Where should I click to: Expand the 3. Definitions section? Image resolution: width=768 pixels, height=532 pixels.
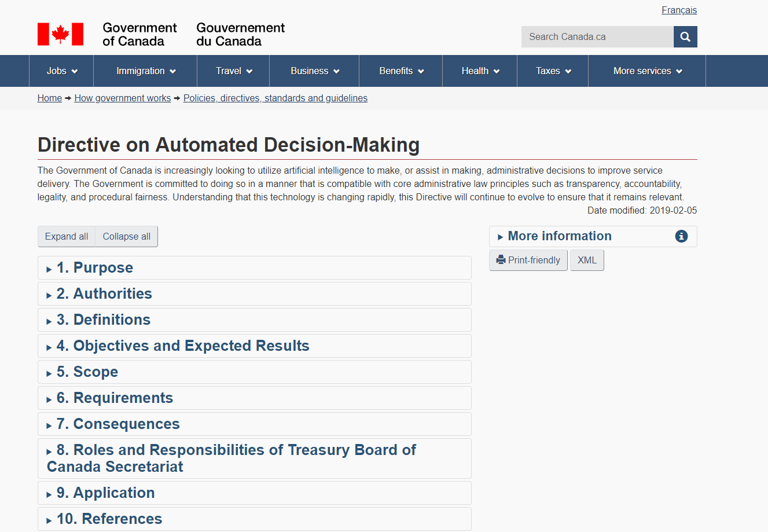(x=255, y=320)
